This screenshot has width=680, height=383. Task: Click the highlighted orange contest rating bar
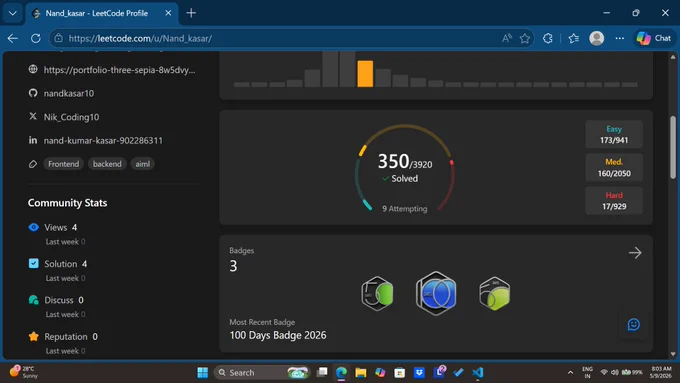(365, 74)
